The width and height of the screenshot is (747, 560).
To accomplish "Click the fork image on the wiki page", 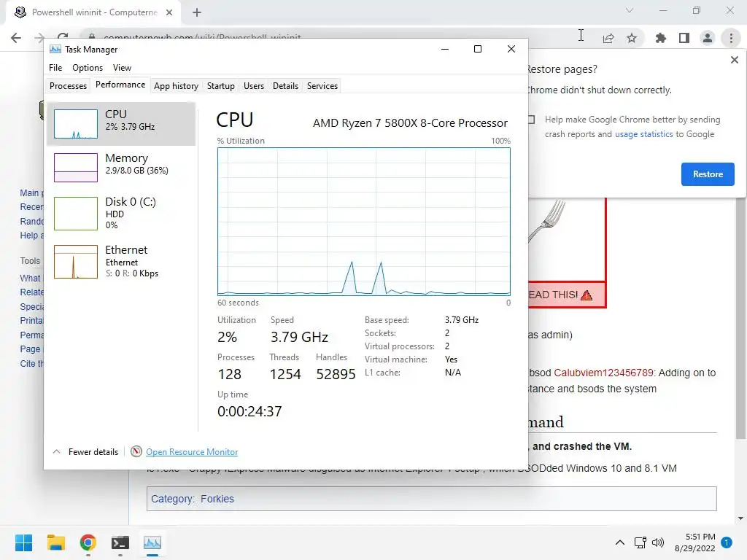I will tap(547, 220).
